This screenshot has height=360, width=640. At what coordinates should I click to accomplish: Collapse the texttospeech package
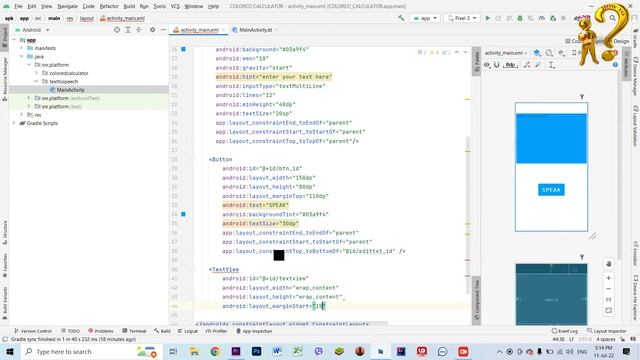click(x=37, y=81)
